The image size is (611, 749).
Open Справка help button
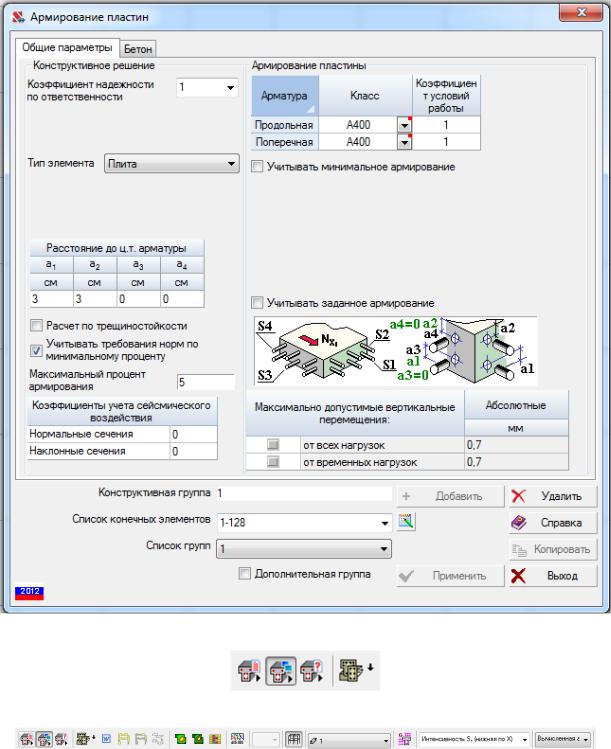tap(553, 523)
